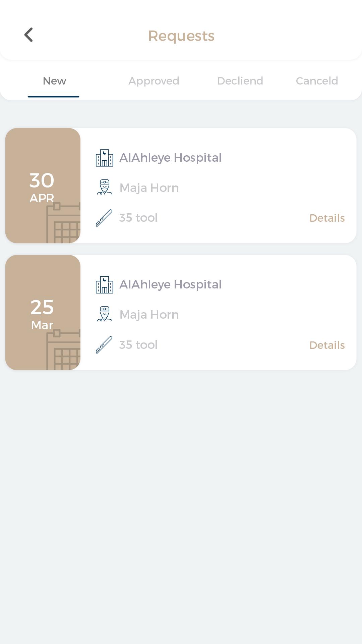This screenshot has height=644, width=362.
Task: Click AlAhleye Hospital name in 30 APR card
Action: click(170, 158)
